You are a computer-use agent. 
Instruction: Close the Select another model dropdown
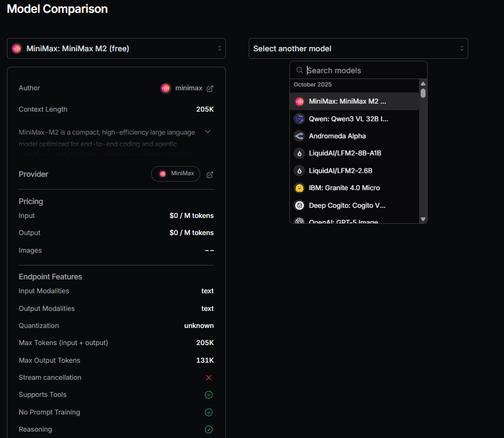(x=358, y=49)
